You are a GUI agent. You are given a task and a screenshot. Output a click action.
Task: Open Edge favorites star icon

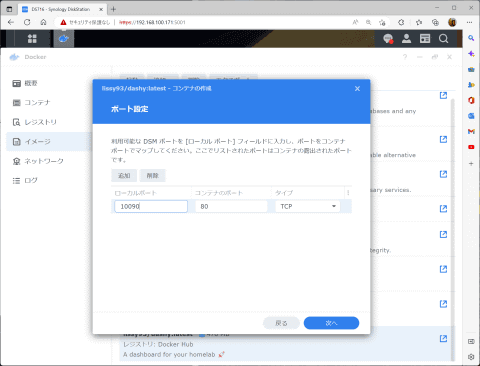[x=419, y=22]
